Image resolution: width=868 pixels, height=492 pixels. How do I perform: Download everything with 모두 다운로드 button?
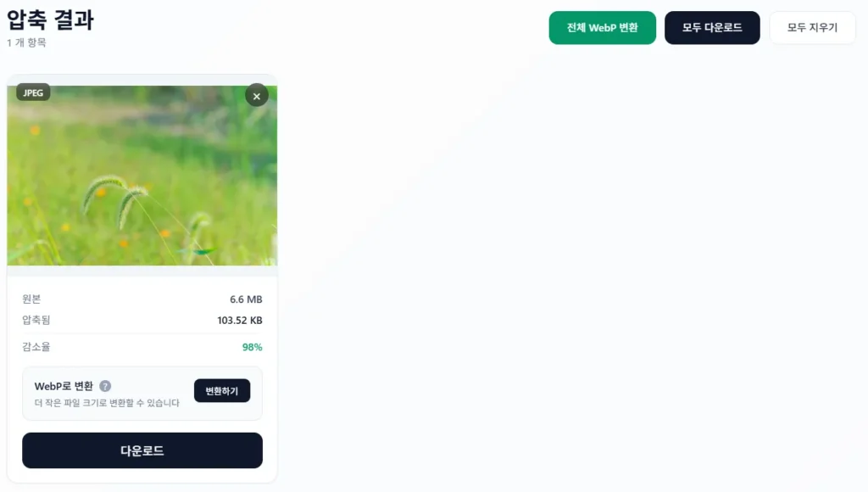[x=712, y=28]
